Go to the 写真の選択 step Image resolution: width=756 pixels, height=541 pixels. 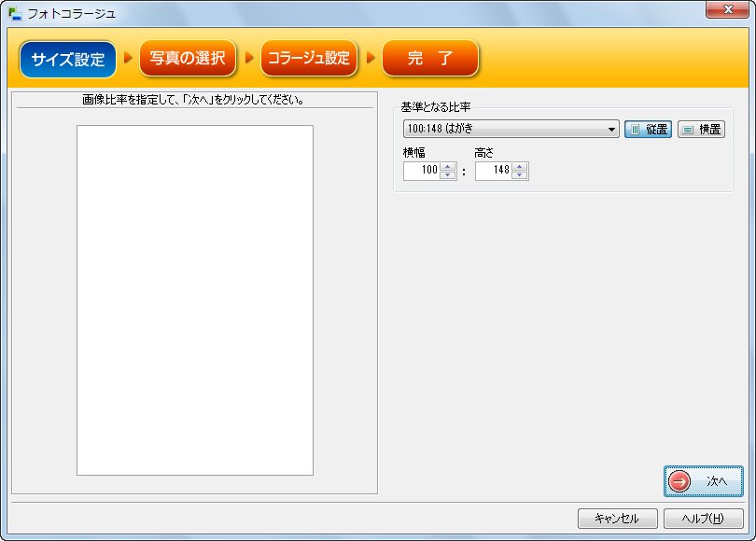click(188, 58)
